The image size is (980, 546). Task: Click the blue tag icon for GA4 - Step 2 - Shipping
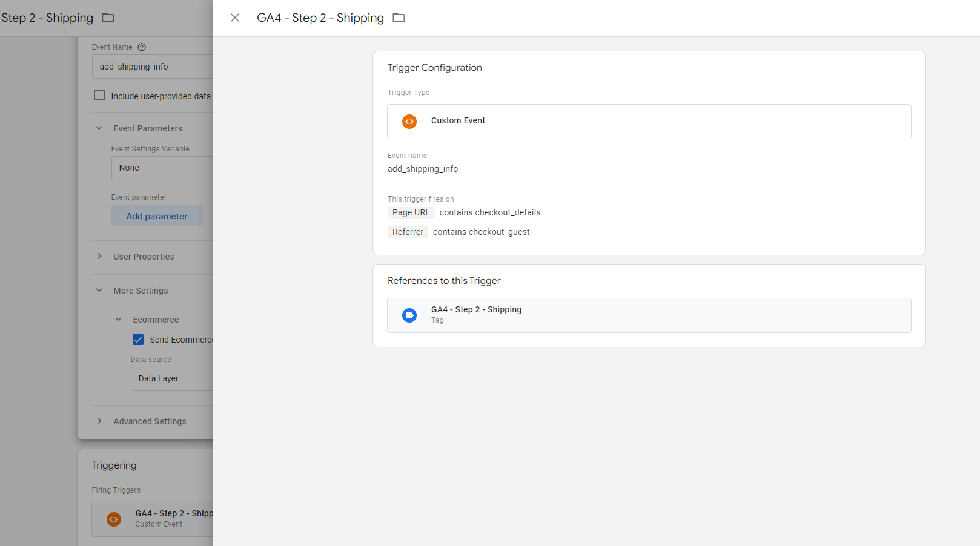click(409, 315)
